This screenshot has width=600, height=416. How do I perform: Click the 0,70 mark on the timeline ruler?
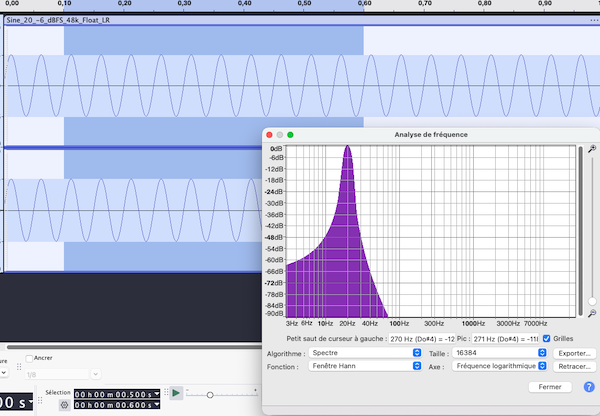tap(424, 3)
